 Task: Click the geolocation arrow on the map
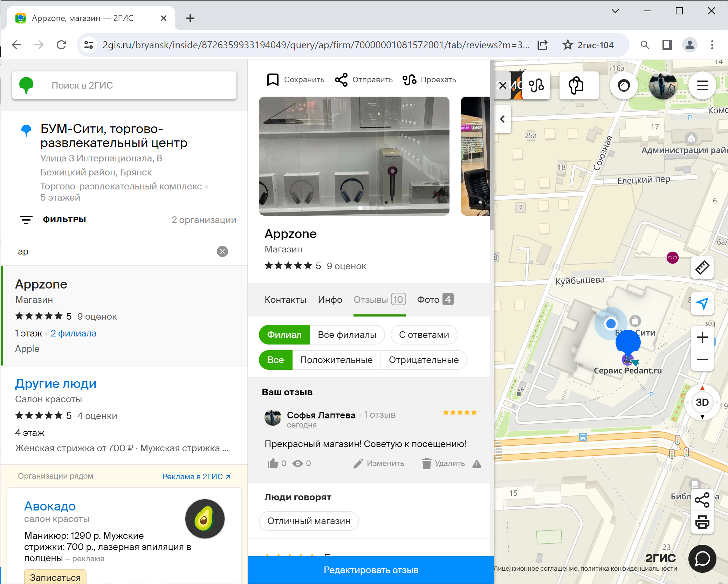point(702,304)
